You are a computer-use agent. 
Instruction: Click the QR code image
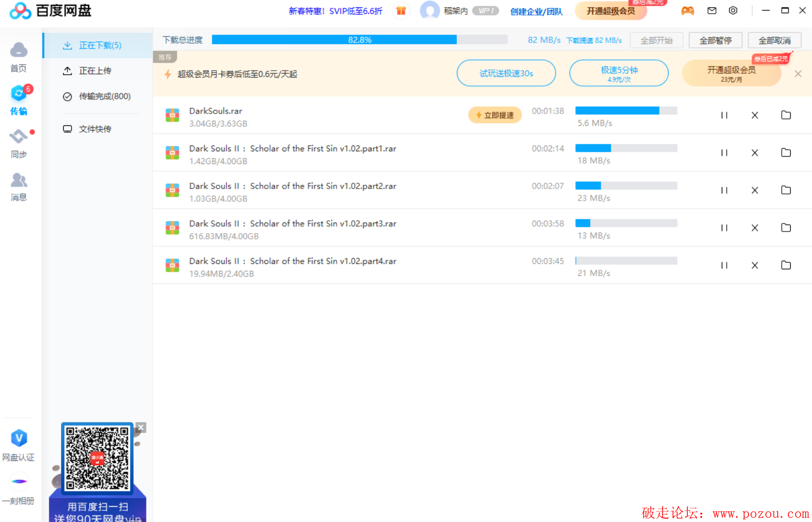(97, 458)
